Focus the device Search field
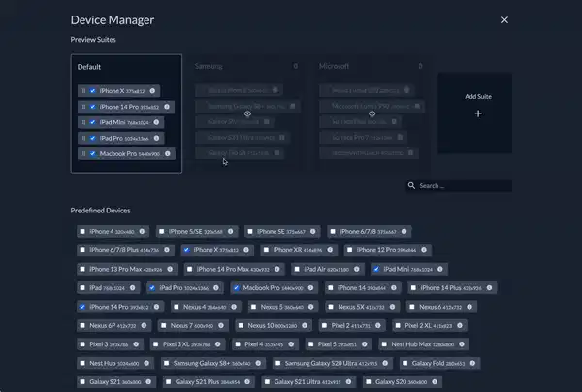 pos(459,185)
